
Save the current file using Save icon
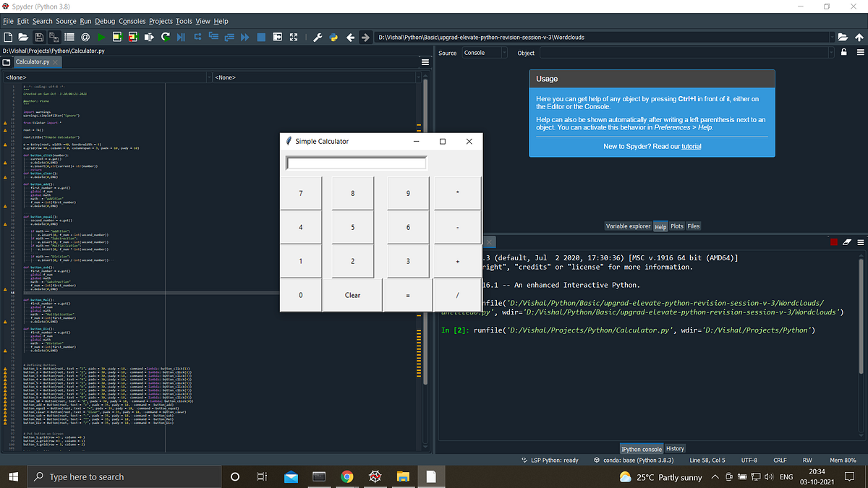pos(39,37)
